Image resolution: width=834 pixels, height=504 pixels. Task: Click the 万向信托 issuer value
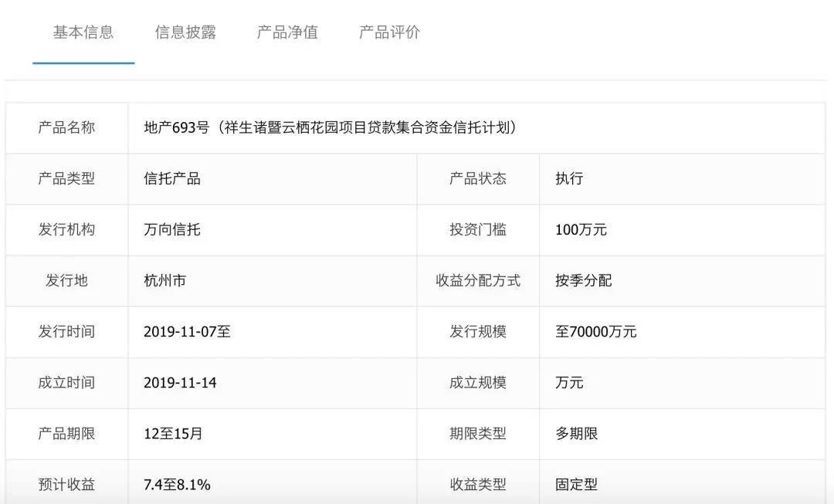171,229
